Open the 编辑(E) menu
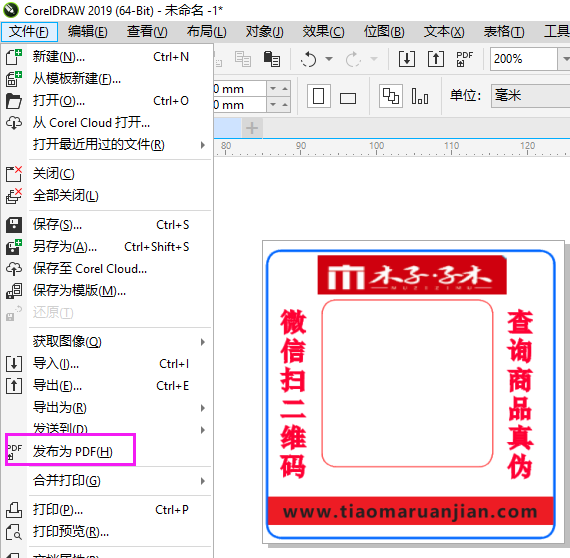Screen dimensions: 570x558 (x=88, y=32)
